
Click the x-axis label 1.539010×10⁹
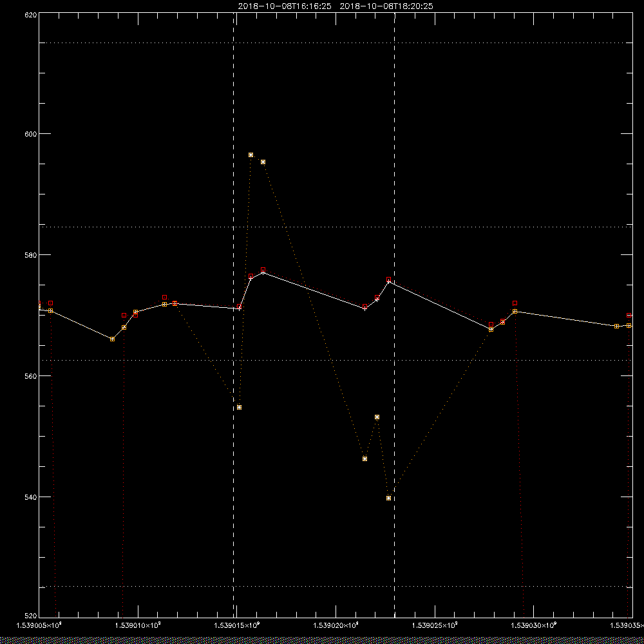(x=138, y=625)
